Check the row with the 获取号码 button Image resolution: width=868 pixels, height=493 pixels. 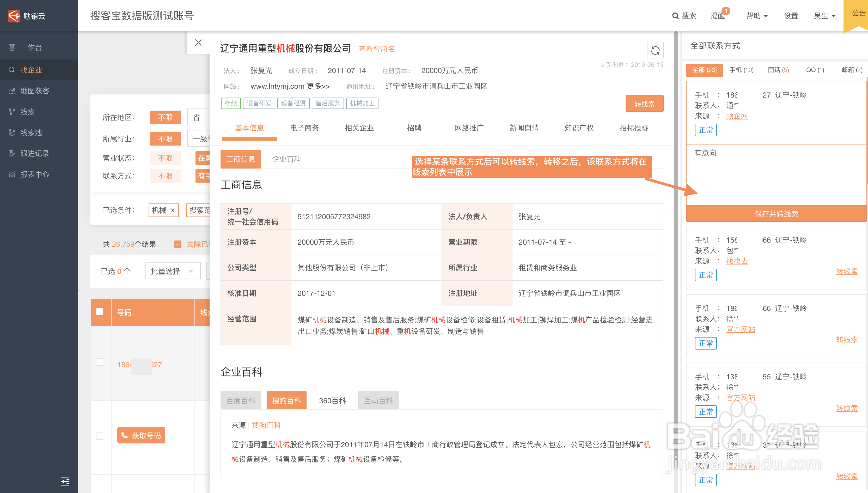coord(100,436)
